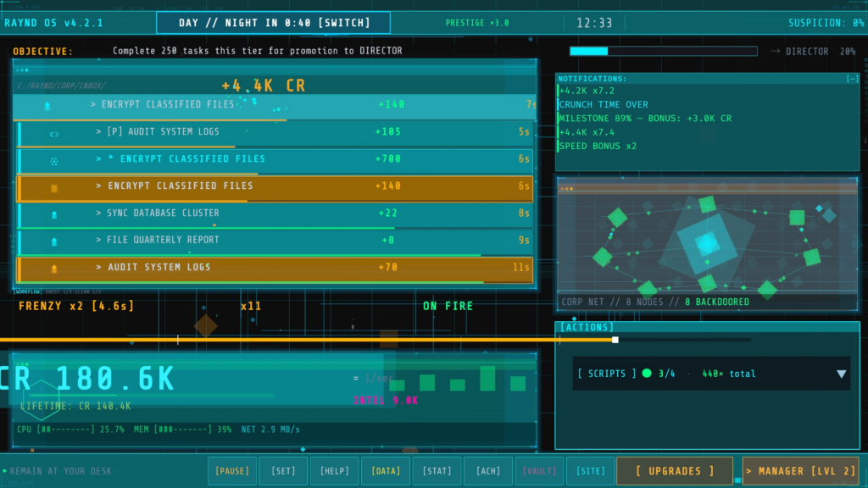The image size is (868, 488).
Task: Select the top Encrypt Classified Files task
Action: (275, 105)
